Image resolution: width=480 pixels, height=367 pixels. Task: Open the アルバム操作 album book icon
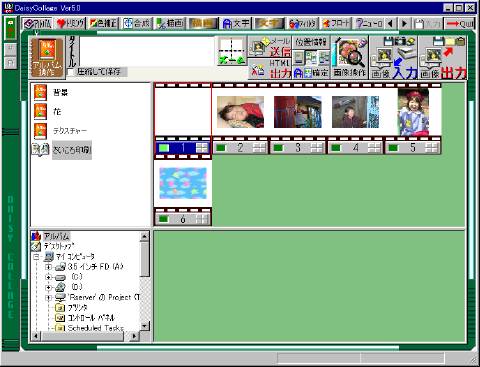click(x=47, y=56)
